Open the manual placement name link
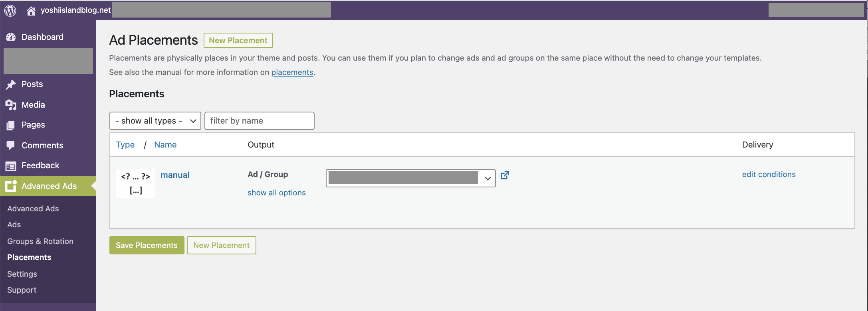The width and height of the screenshot is (868, 311). 175,175
